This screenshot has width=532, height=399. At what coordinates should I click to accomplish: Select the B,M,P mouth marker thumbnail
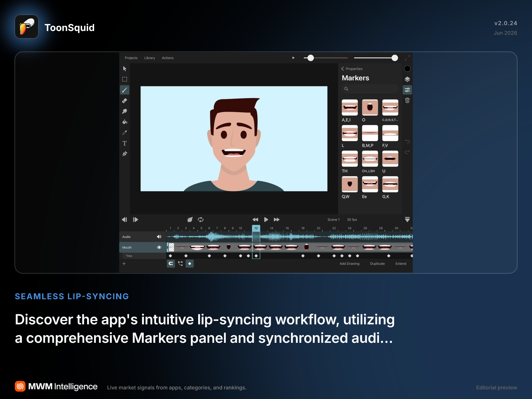pos(370,133)
